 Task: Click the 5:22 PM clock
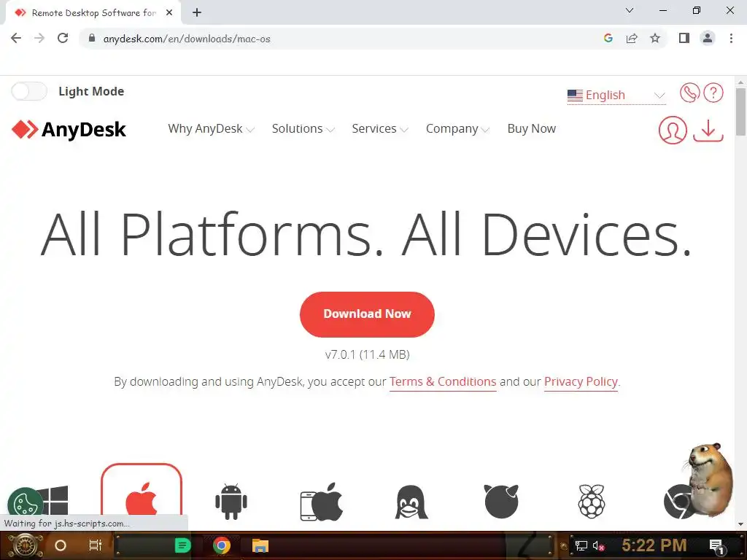click(654, 545)
